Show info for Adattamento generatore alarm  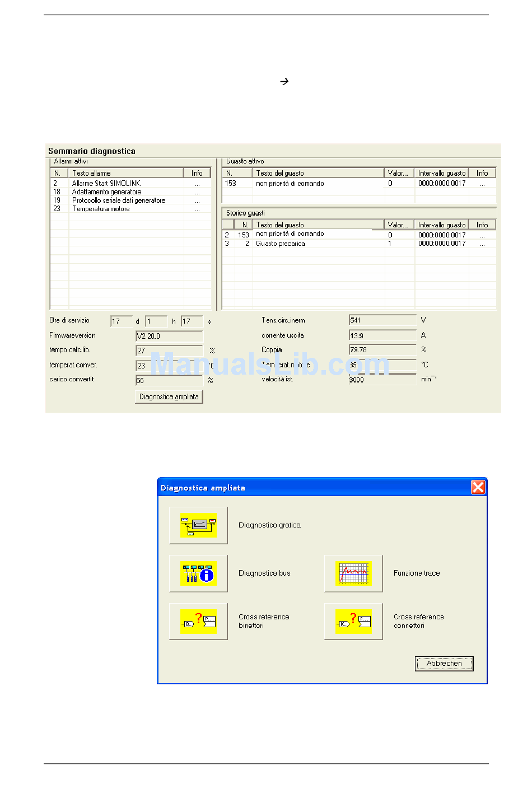pos(197,192)
